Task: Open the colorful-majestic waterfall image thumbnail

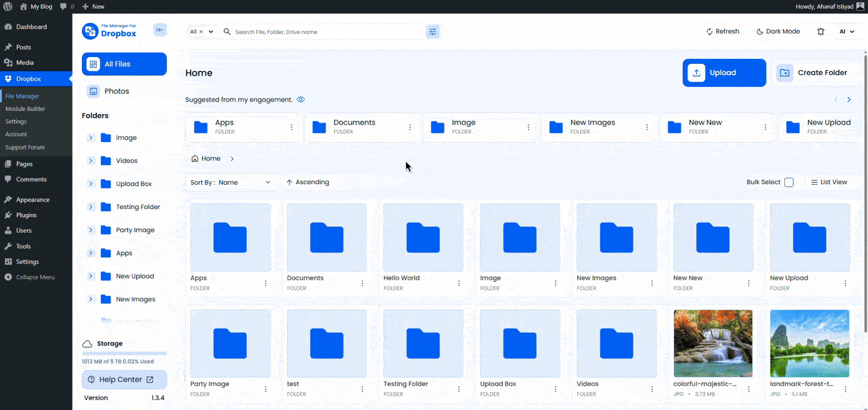Action: [x=712, y=344]
